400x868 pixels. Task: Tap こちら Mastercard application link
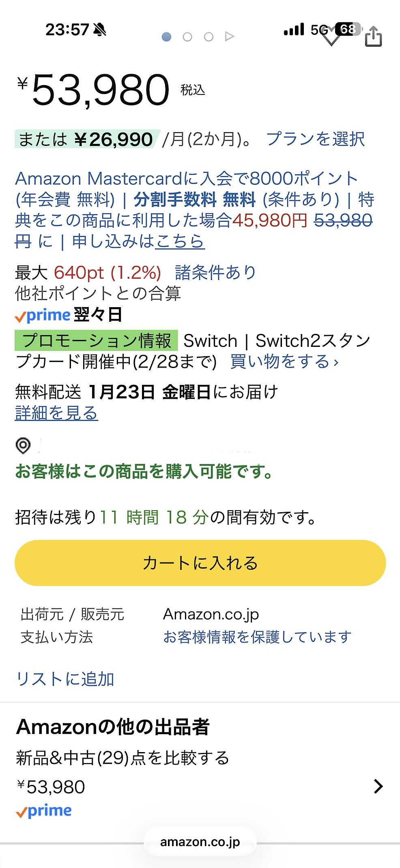coord(180,242)
